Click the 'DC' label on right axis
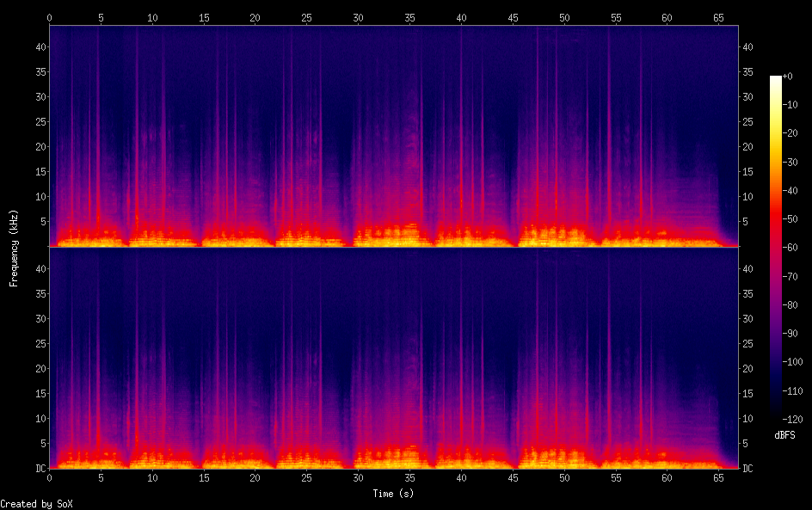The width and height of the screenshot is (812, 510). tap(747, 468)
